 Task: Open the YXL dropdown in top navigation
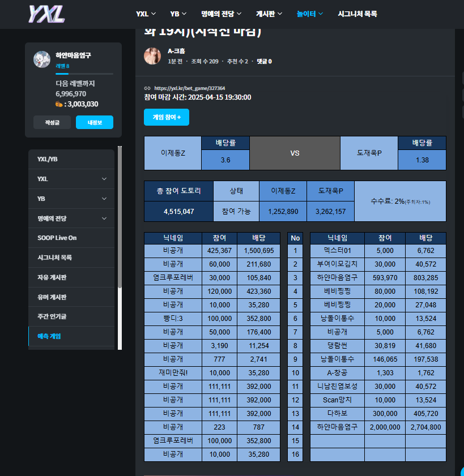pos(146,13)
